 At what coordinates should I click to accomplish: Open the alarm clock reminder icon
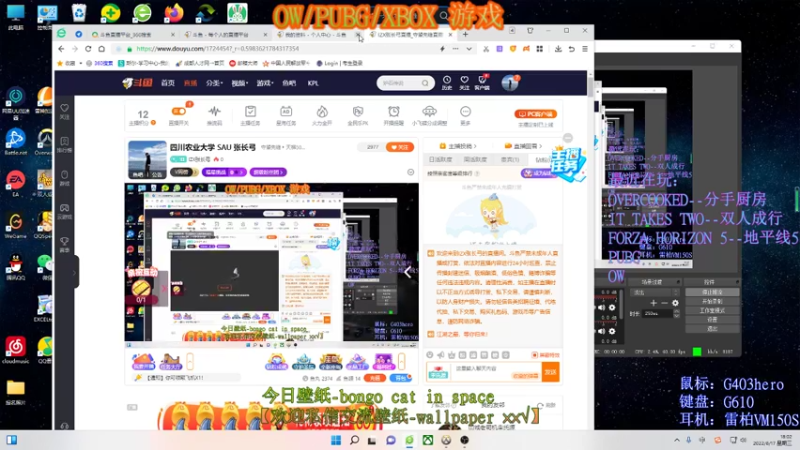tap(393, 111)
